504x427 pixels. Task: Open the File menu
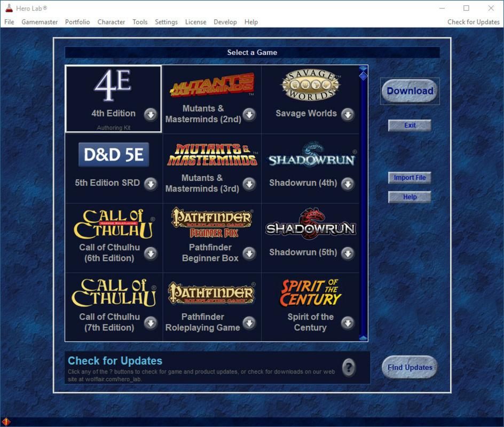[9, 22]
